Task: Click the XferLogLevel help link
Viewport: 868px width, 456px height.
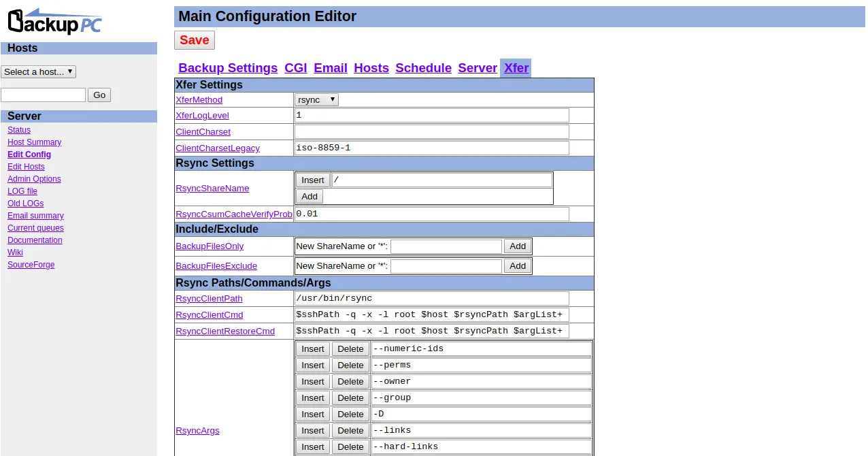Action: [202, 116]
